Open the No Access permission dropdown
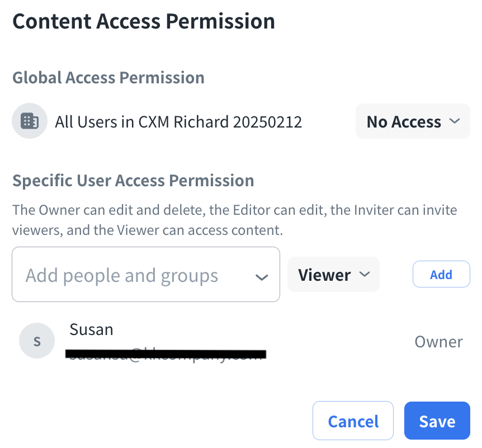This screenshot has width=482, height=448. coord(412,121)
